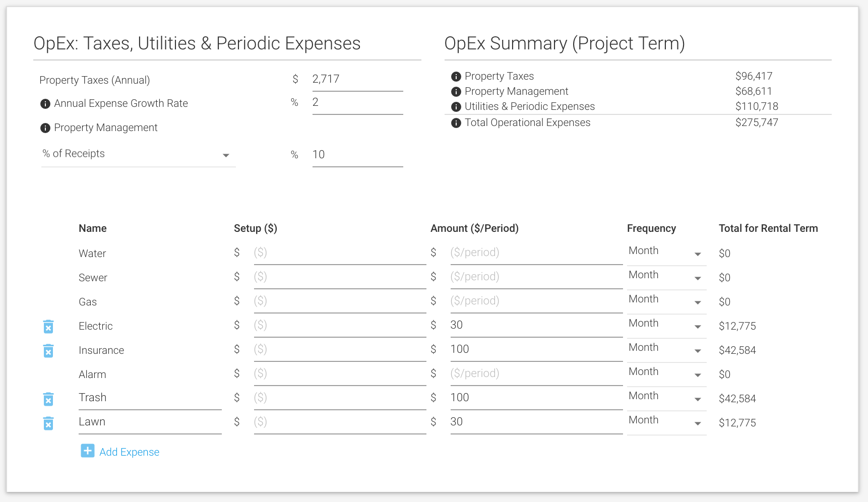Click info icon beside Property Management summary
The width and height of the screenshot is (868, 502).
coord(456,91)
